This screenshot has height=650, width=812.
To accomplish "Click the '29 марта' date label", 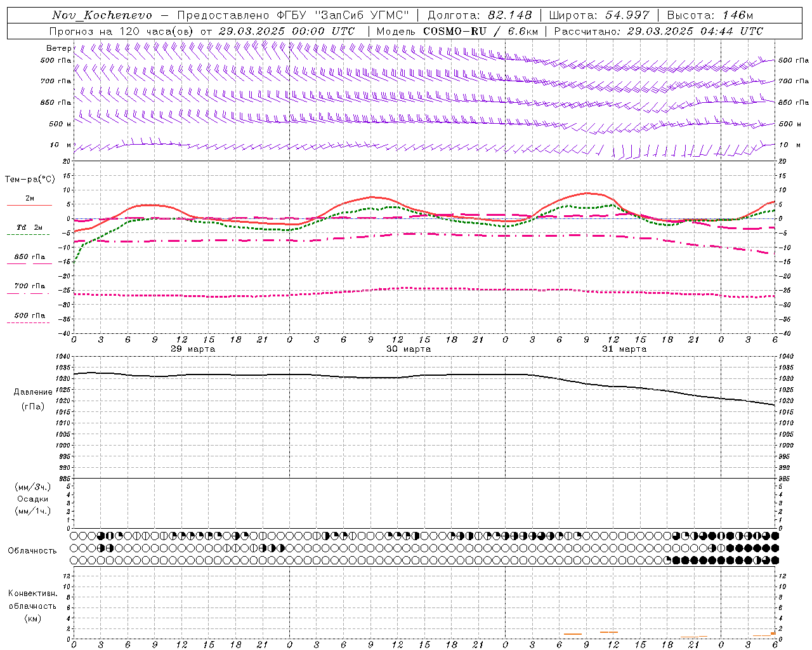I will (193, 349).
